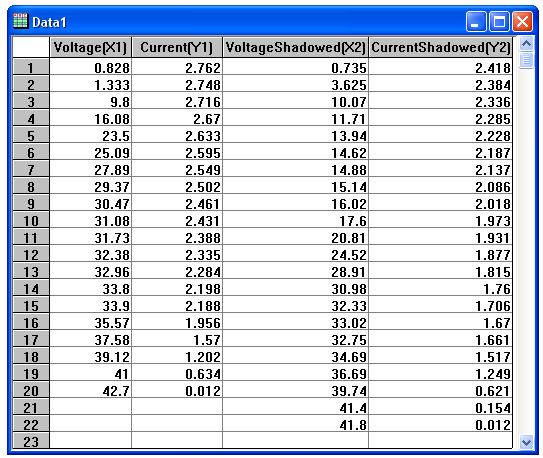
Task: Click the VoltageShadowed cell 39.74
Action: click(295, 390)
